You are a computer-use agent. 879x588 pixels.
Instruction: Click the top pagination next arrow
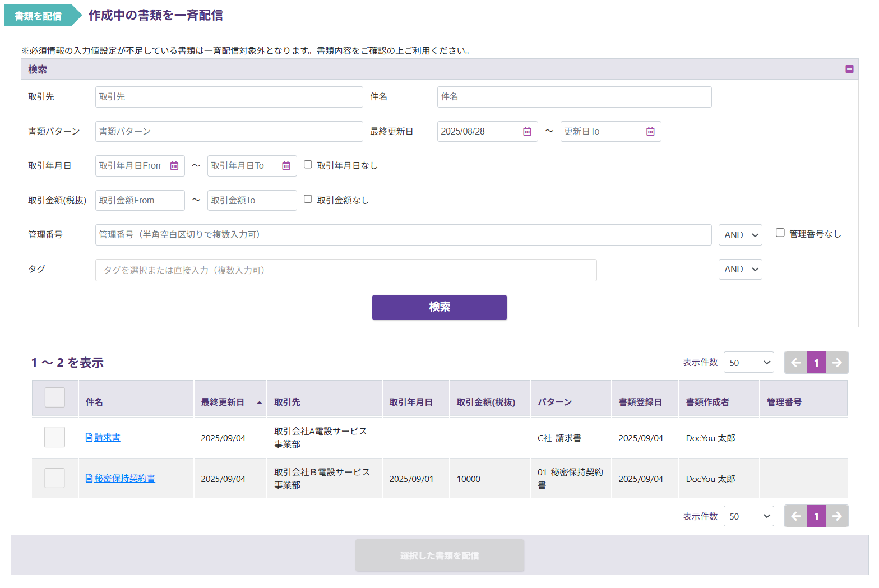(837, 363)
